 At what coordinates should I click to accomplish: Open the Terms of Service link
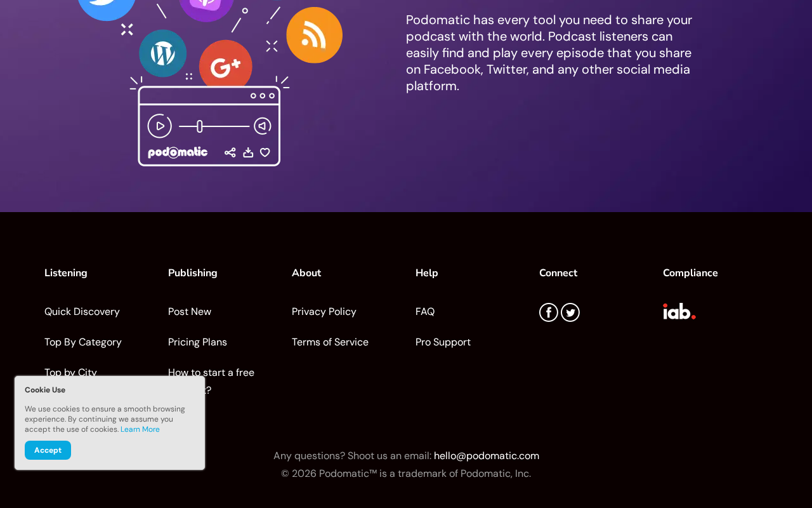point(330,342)
